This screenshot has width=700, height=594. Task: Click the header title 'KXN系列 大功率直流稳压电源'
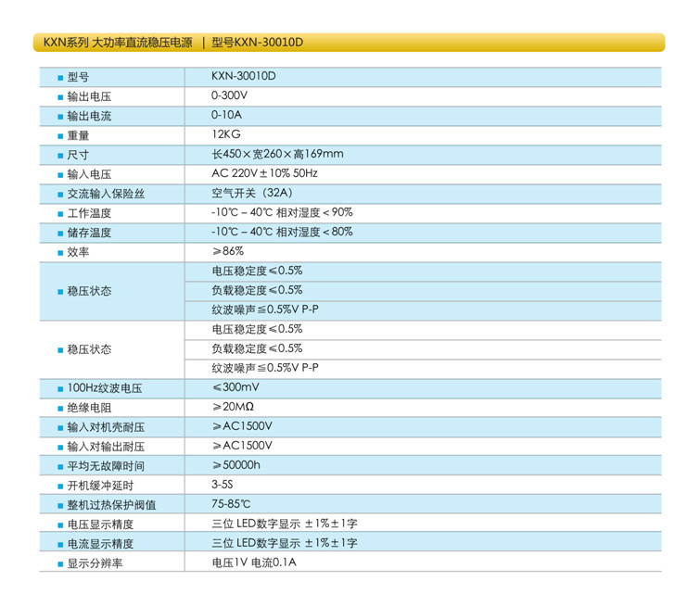click(118, 43)
